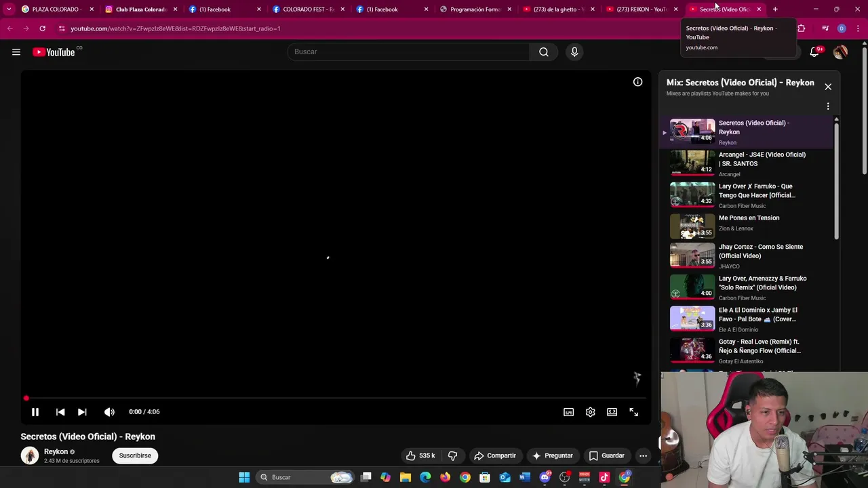Select Lary Over Solo Remix entry
Viewport: 868px width, 488px height.
tap(746, 287)
